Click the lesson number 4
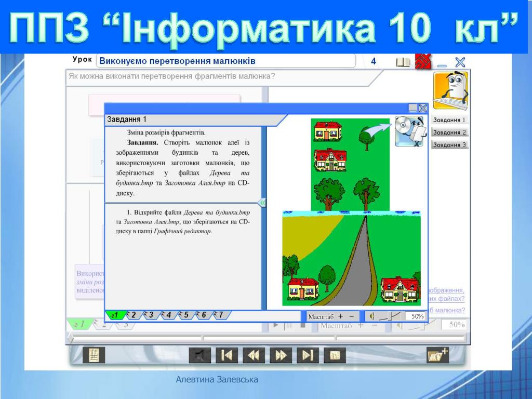This screenshot has height=399, width=532. (373, 61)
